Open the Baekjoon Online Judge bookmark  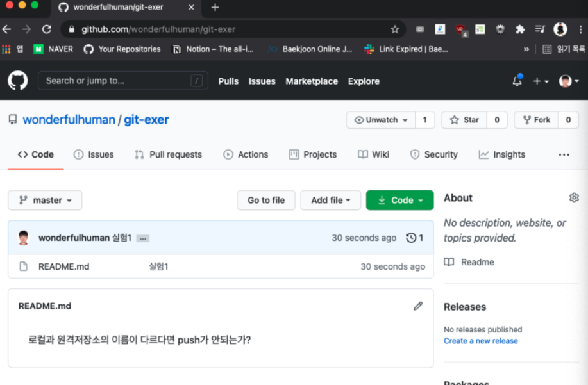310,49
